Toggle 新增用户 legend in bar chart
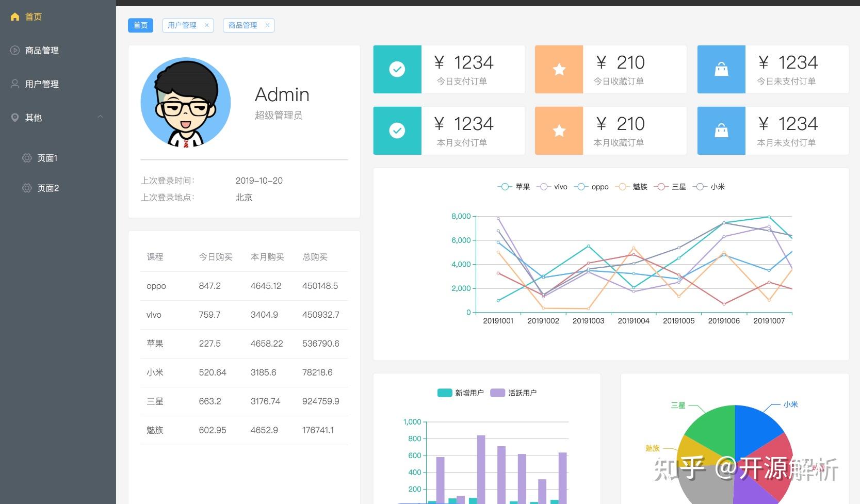Viewport: 860px width, 504px height. tap(460, 393)
